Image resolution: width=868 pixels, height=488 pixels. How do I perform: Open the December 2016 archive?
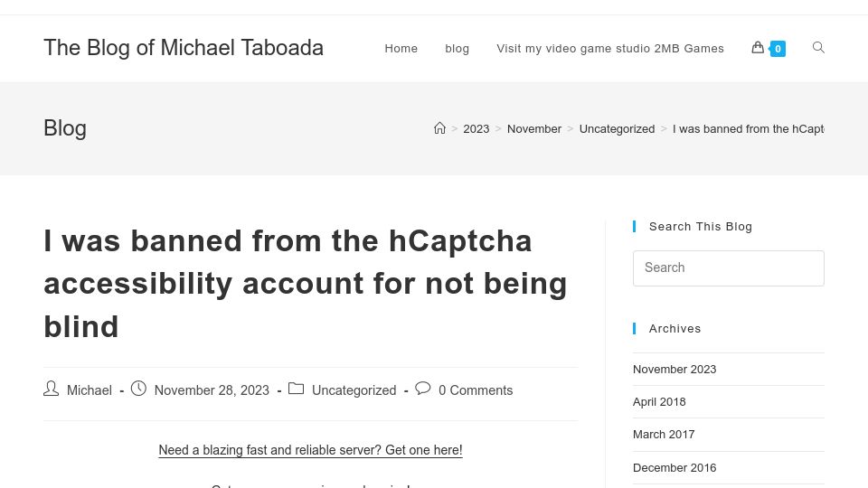(x=675, y=467)
